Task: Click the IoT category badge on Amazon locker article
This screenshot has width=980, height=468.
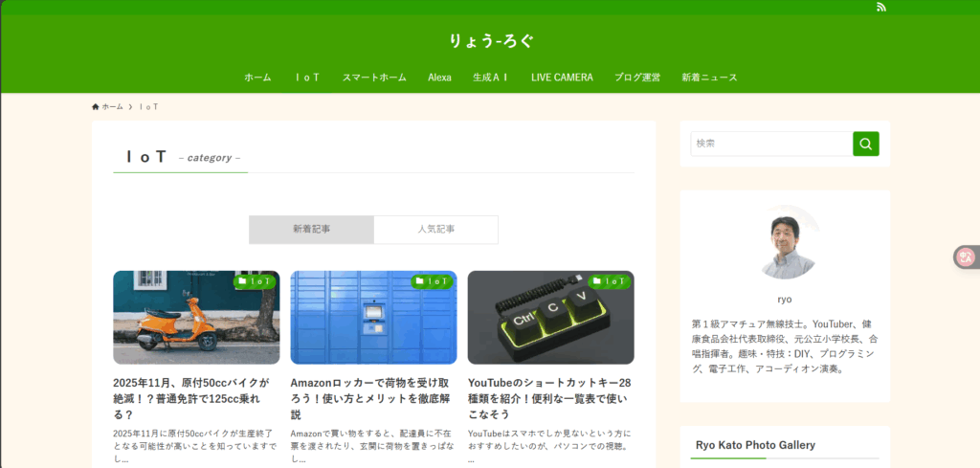Action: 433,281
